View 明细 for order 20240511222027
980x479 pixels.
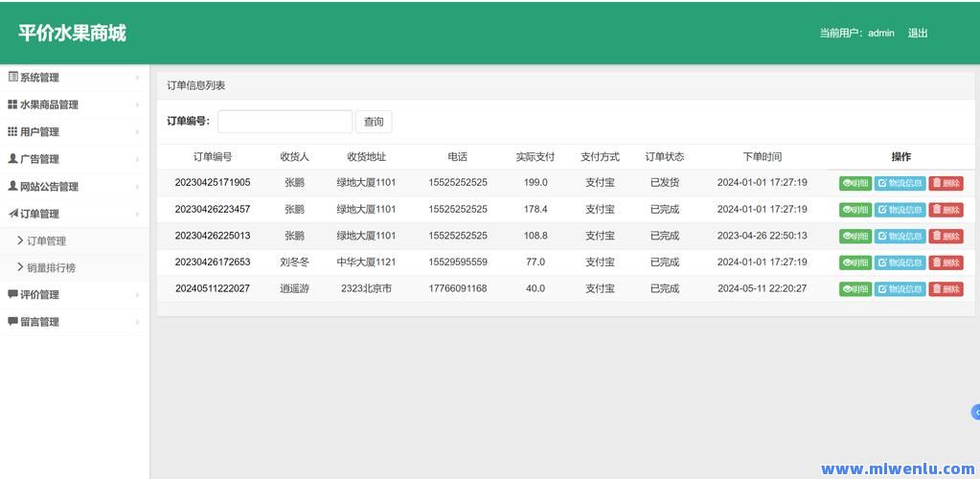[x=855, y=289]
